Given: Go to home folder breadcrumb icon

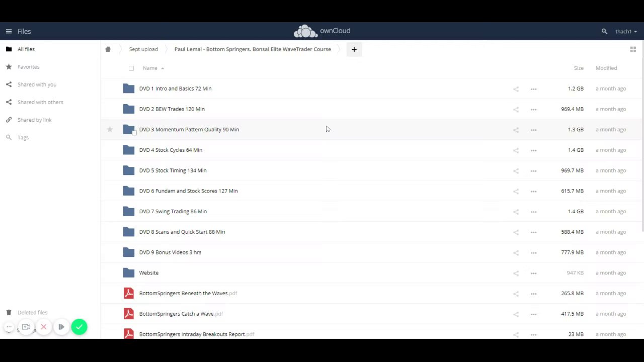Looking at the screenshot, I should (x=108, y=49).
